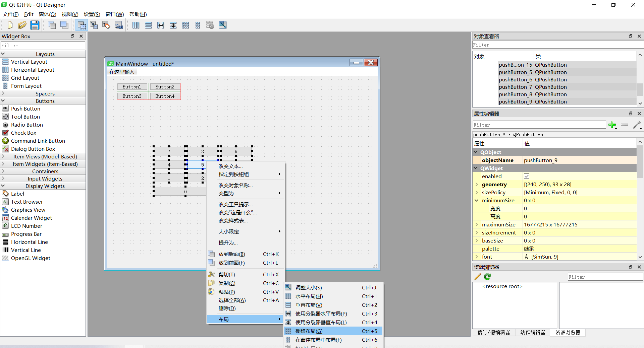Open property editor wrench configuration icon
The height and width of the screenshot is (348, 644).
click(x=637, y=125)
